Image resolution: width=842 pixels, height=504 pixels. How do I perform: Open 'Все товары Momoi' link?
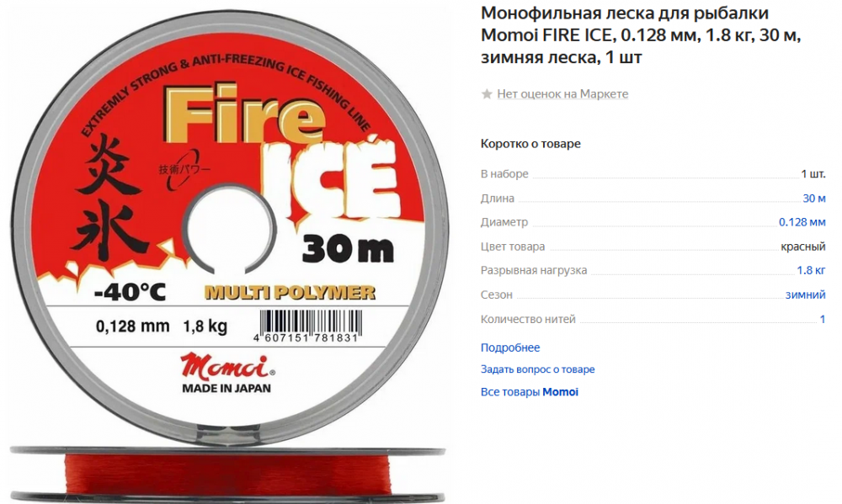coord(530,392)
